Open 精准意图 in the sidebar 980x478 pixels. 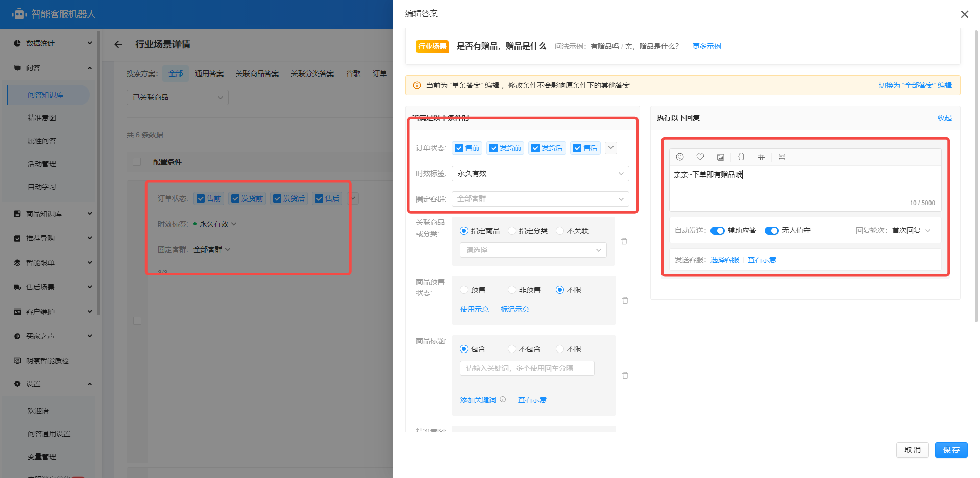42,118
